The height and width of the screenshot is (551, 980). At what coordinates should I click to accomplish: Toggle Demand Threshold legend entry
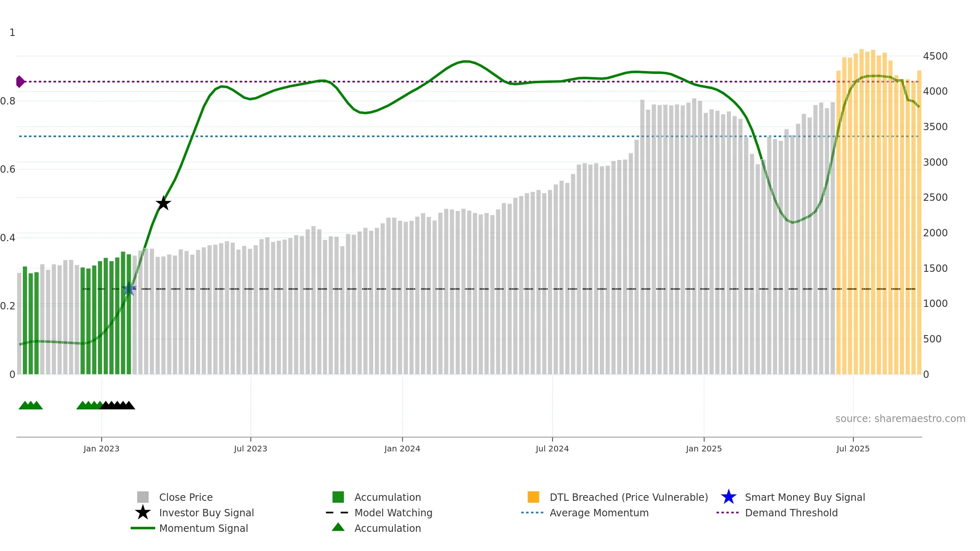[x=791, y=513]
